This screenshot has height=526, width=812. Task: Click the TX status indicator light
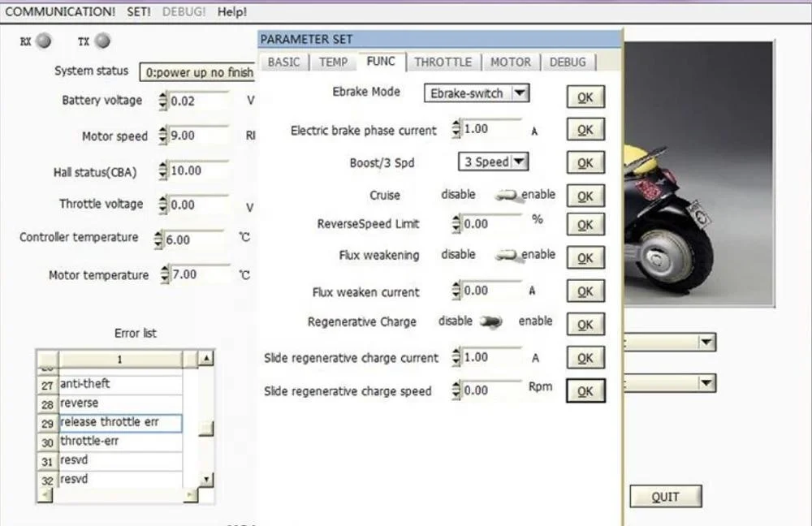pyautogui.click(x=101, y=41)
